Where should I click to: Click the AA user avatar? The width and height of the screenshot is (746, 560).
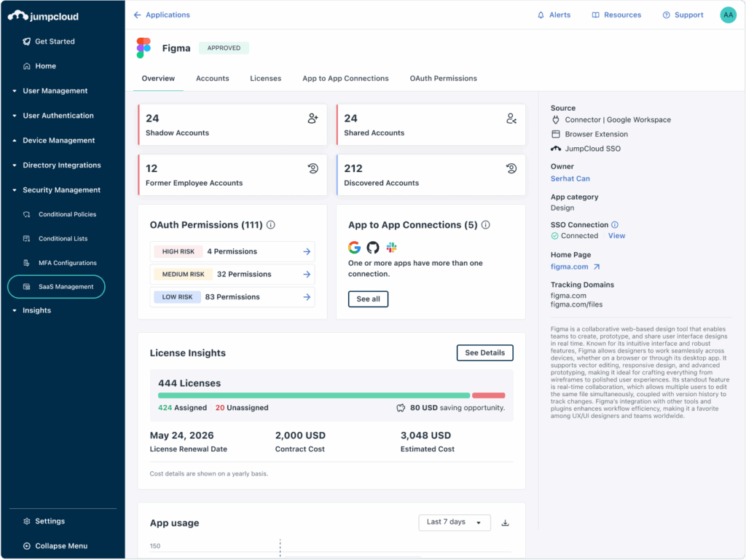tap(728, 15)
